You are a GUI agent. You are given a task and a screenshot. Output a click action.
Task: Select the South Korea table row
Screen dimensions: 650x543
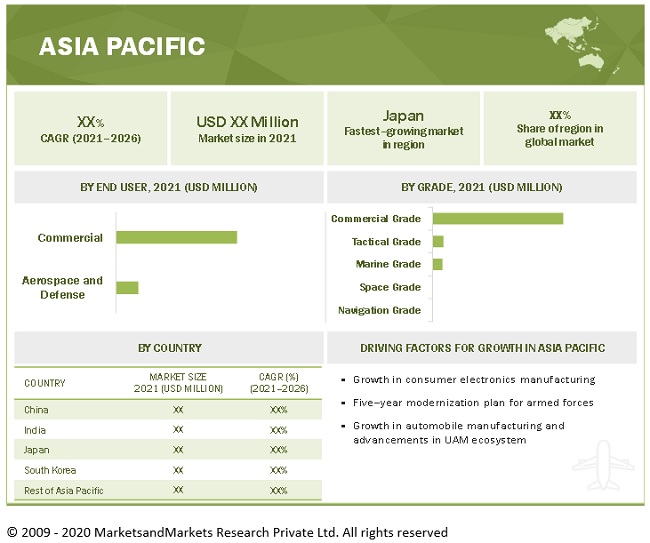[168, 470]
